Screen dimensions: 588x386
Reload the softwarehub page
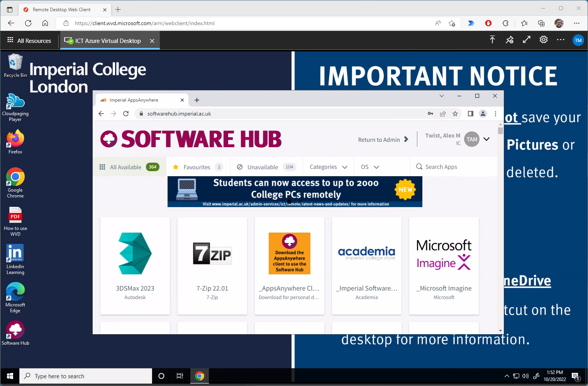(x=126, y=114)
